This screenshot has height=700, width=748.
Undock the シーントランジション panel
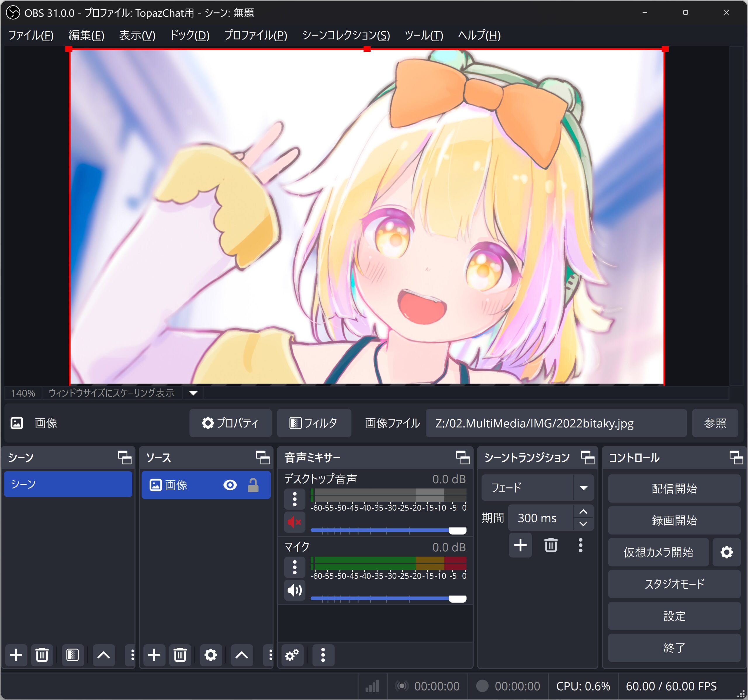click(x=587, y=458)
